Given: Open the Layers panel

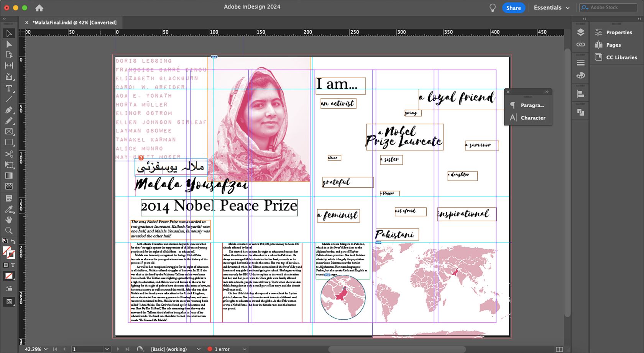Looking at the screenshot, I should (x=580, y=33).
